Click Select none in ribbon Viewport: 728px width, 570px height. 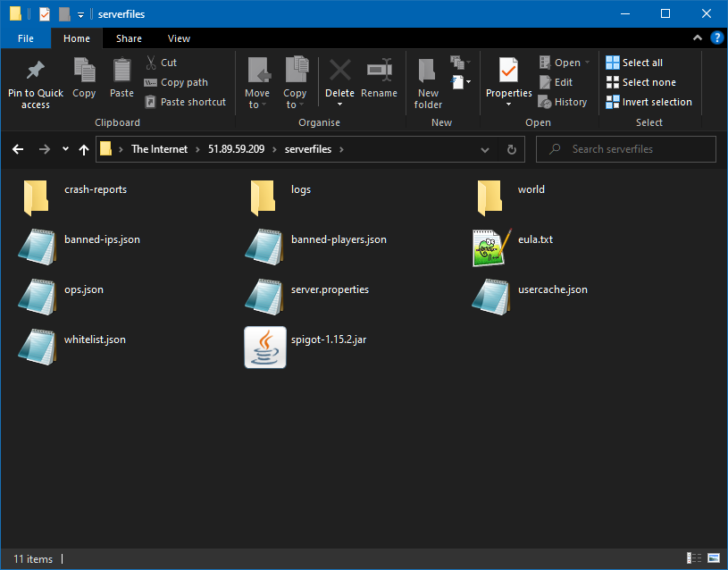641,82
